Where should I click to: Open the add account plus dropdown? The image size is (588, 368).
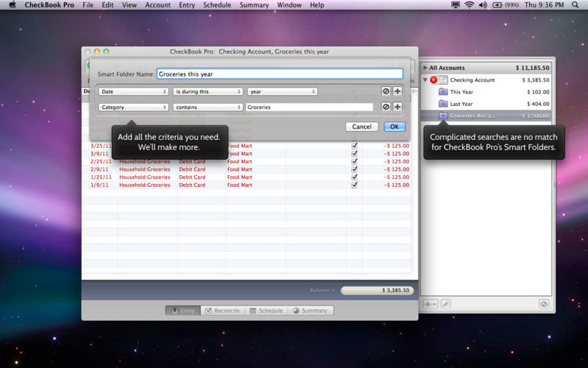[x=430, y=304]
